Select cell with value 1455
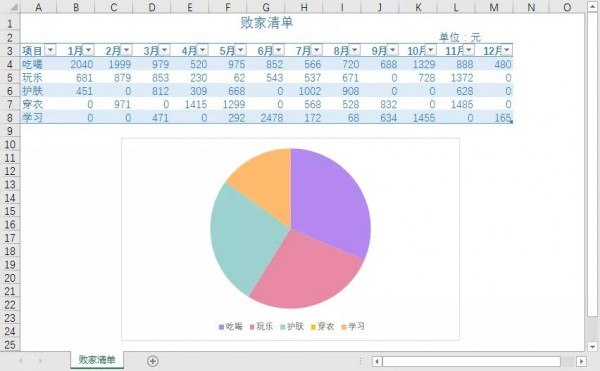This screenshot has width=600, height=371. (418, 117)
